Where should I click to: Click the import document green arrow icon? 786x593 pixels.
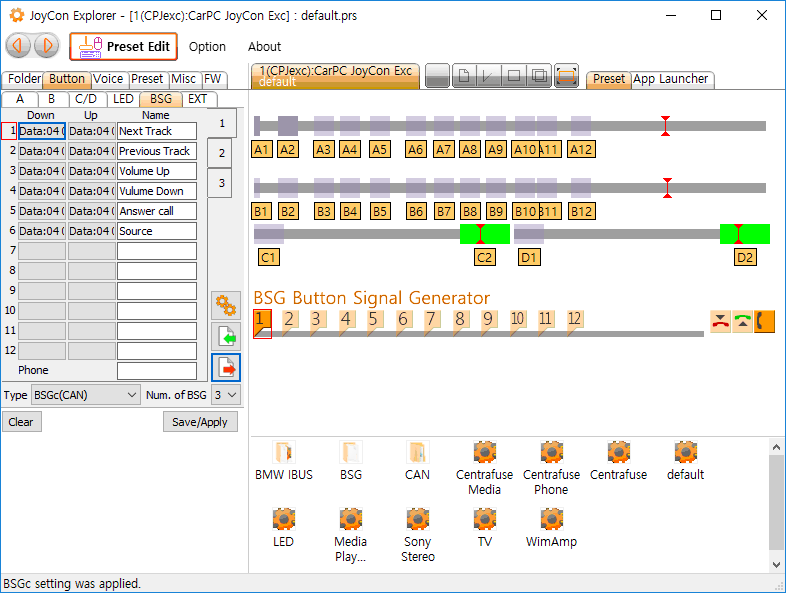pos(226,336)
